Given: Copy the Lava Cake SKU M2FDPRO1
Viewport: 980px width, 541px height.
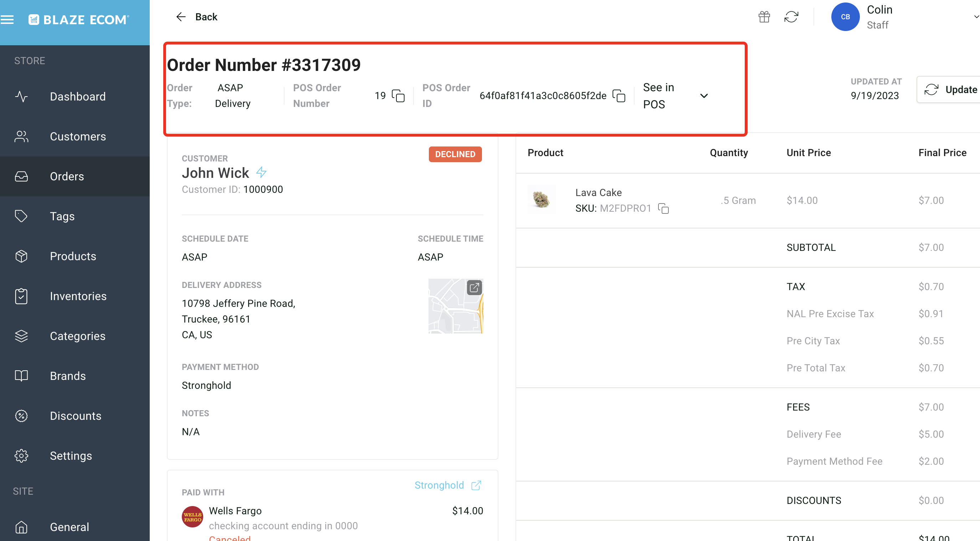Looking at the screenshot, I should click(x=663, y=208).
